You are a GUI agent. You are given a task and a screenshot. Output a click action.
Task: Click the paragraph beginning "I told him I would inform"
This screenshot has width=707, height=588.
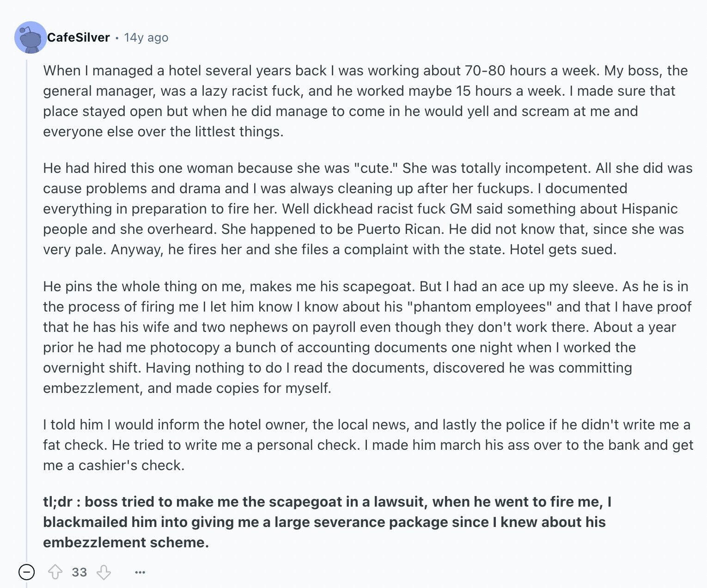368,445
